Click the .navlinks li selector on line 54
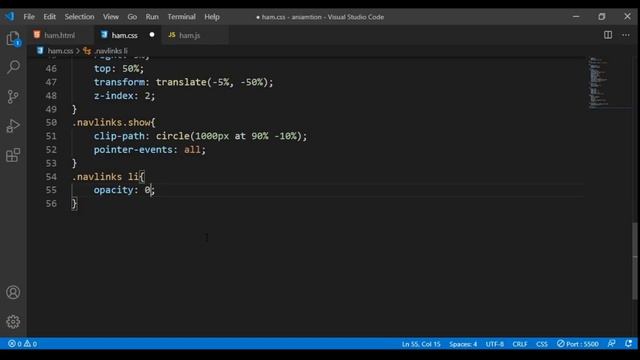Image resolution: width=640 pixels, height=360 pixels. (x=105, y=177)
